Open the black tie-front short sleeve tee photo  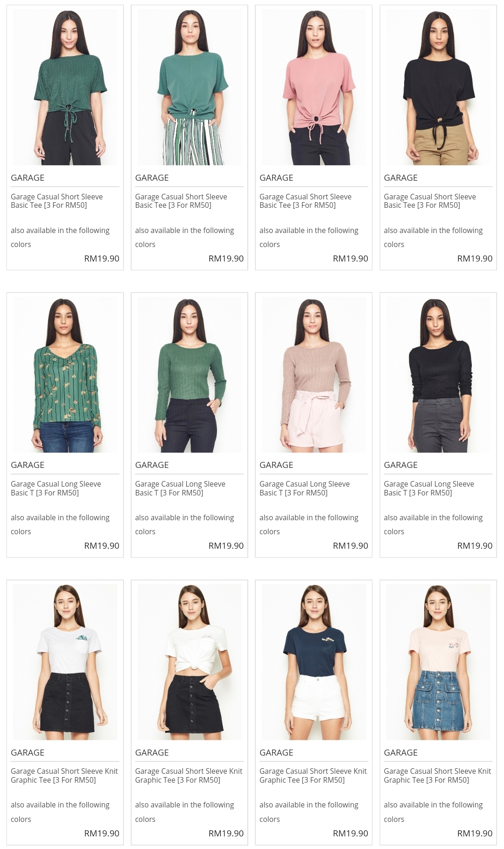pos(438,87)
